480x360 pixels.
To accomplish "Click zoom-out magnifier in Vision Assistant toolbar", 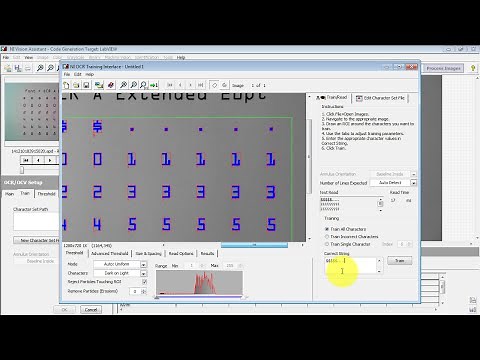I will coord(50,68).
